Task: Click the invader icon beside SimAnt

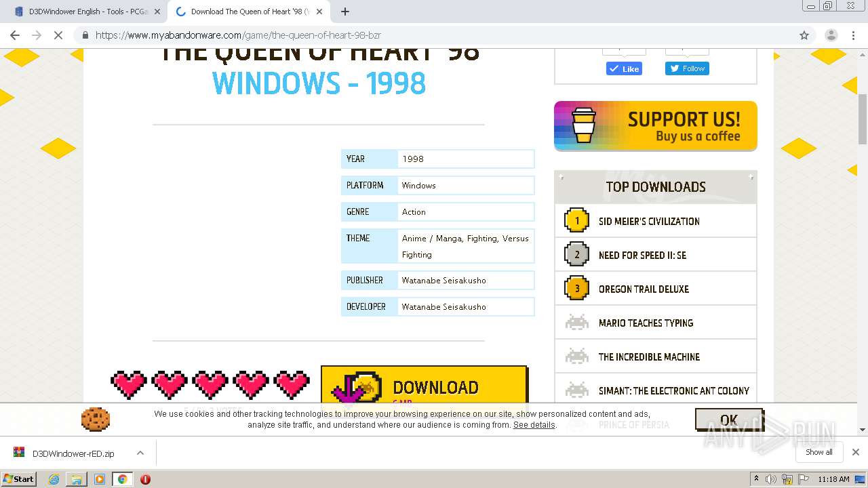Action: click(x=577, y=390)
